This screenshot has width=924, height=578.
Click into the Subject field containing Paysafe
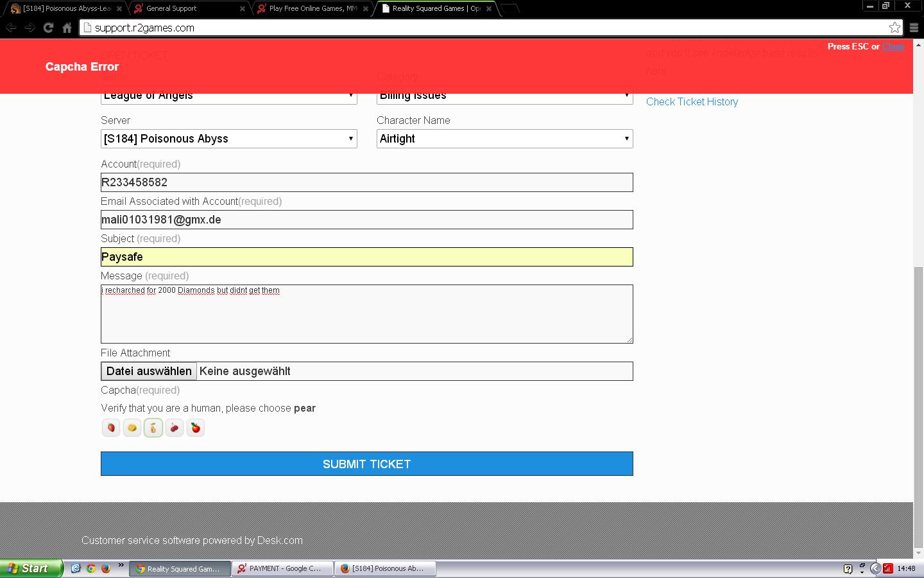(366, 257)
